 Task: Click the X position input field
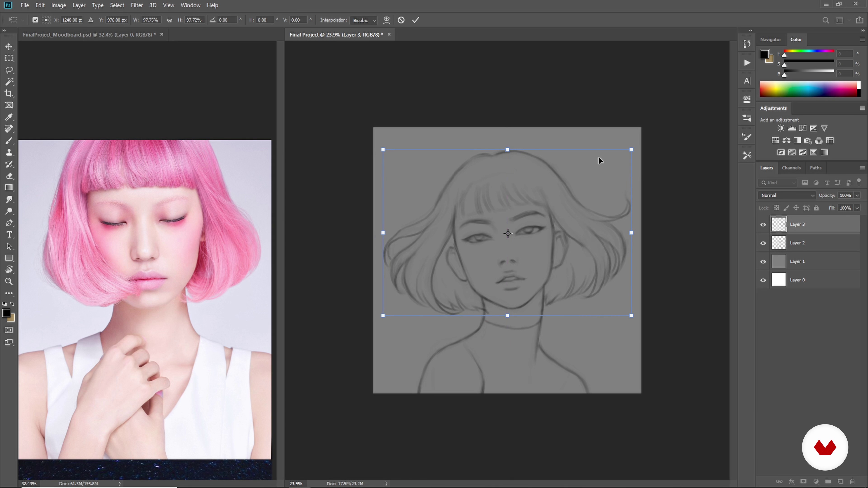point(72,20)
